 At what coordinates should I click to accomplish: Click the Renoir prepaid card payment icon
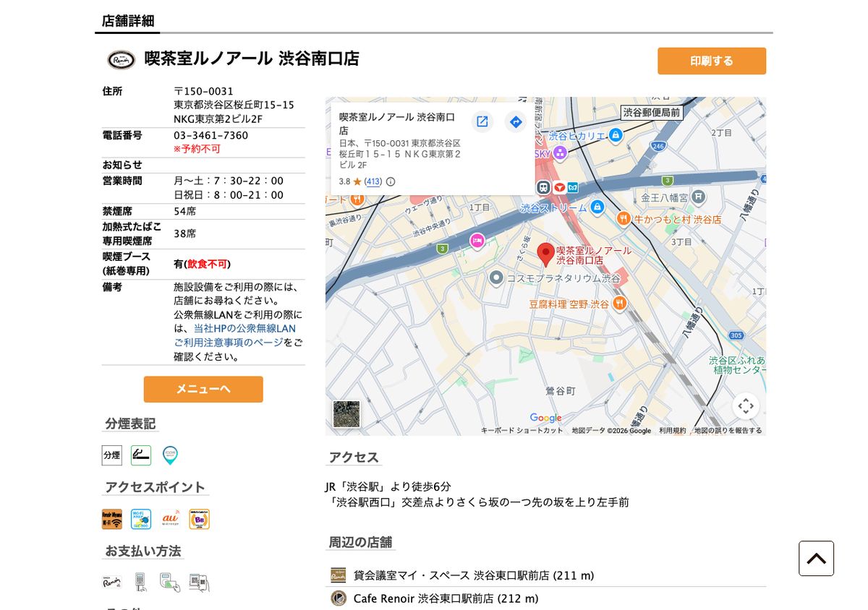tap(112, 583)
